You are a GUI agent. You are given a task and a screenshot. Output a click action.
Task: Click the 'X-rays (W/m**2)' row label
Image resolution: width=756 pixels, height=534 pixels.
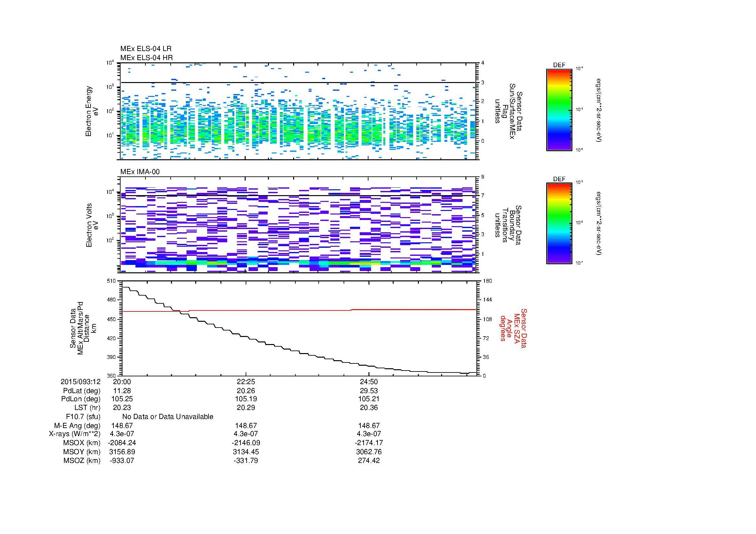[x=75, y=434]
